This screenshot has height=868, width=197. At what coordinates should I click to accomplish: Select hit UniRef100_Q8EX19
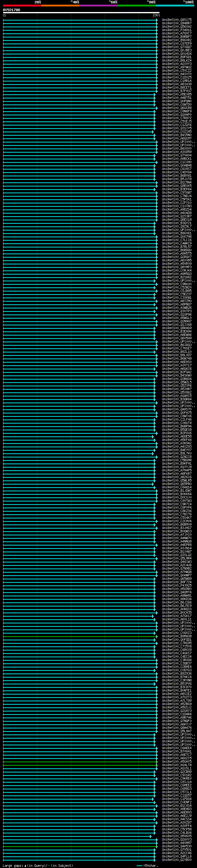pyautogui.click(x=177, y=220)
